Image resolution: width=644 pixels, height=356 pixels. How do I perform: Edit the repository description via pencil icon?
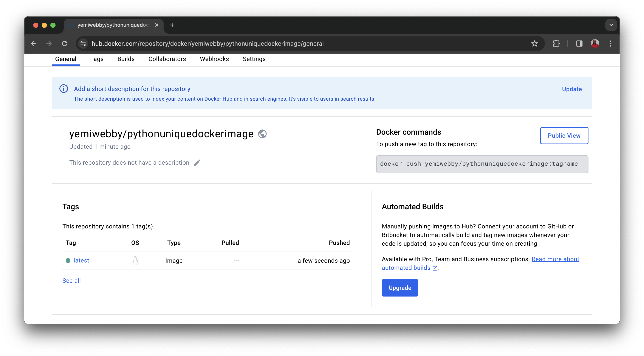point(197,162)
